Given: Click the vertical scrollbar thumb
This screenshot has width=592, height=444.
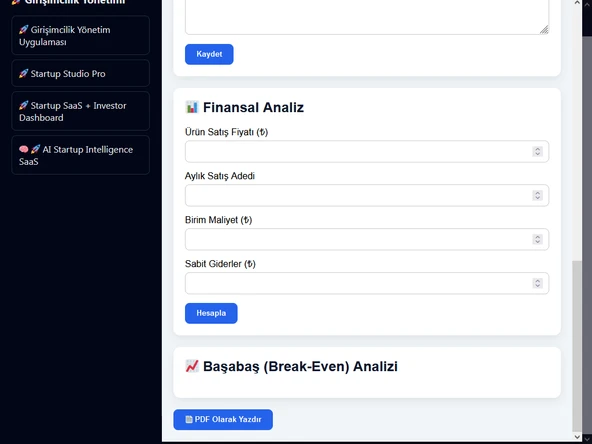Looking at the screenshot, I should (x=577, y=346).
